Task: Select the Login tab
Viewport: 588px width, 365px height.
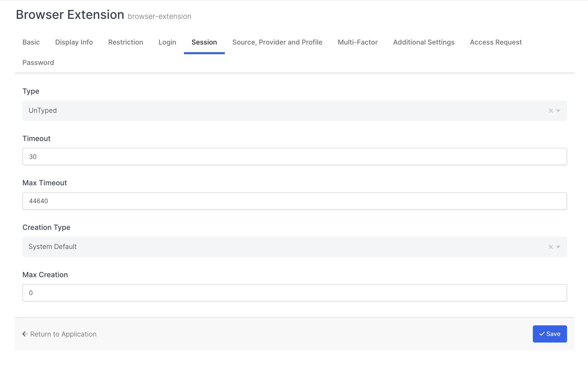Action: click(x=167, y=42)
